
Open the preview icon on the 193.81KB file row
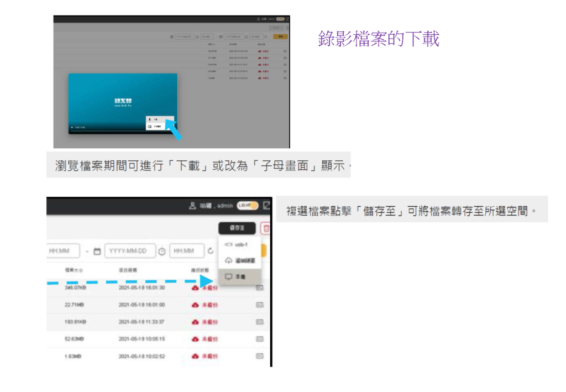(x=260, y=322)
